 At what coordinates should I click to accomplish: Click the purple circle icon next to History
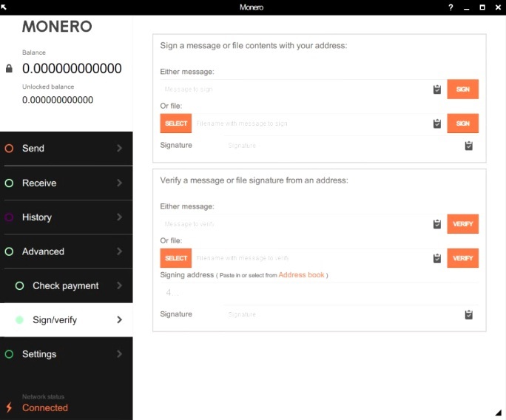click(9, 217)
